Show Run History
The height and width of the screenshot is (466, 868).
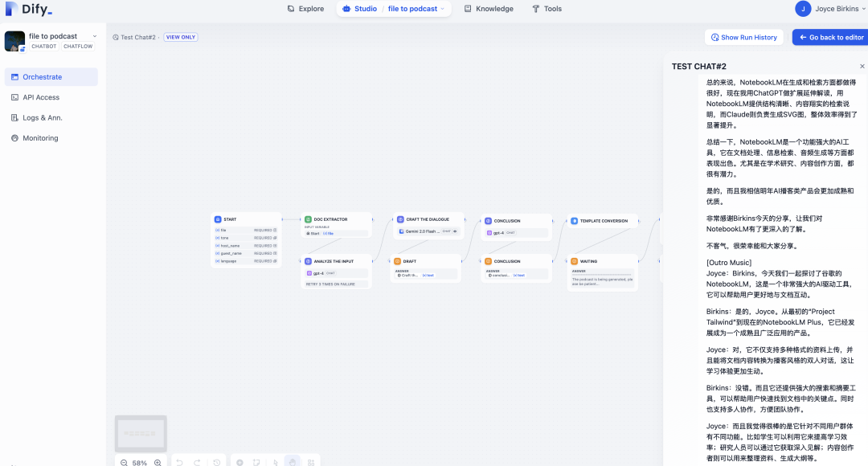coord(744,38)
